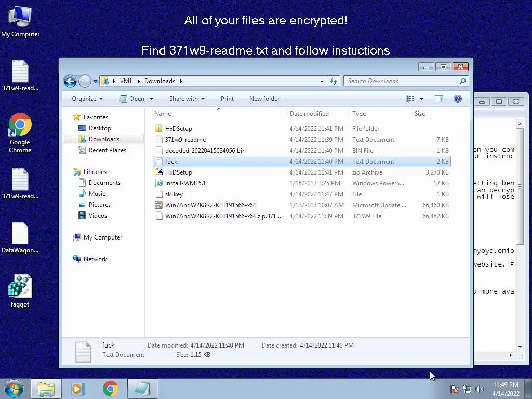Image resolution: width=532 pixels, height=399 pixels.
Task: Sort by Name column header
Action: pyautogui.click(x=219, y=114)
